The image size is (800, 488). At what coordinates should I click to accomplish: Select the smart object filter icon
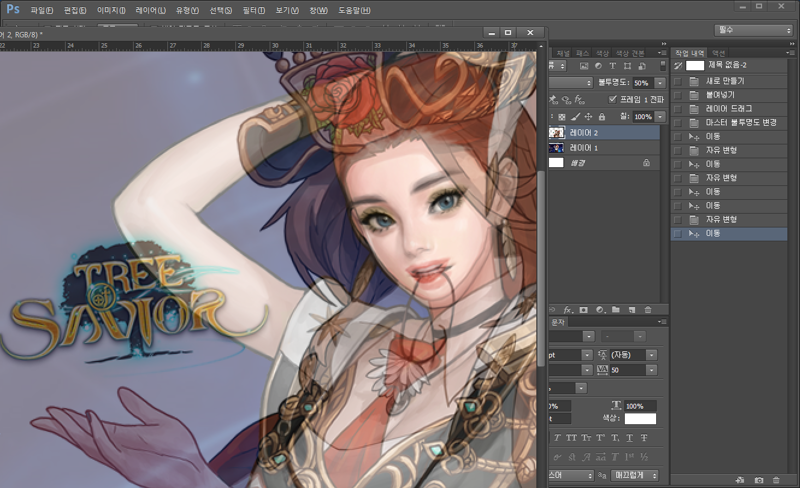642,66
